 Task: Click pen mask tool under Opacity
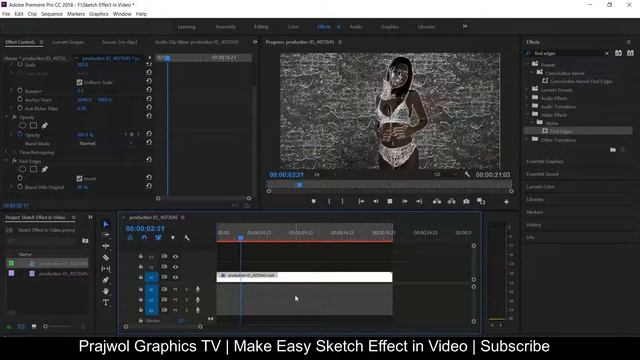point(44,125)
